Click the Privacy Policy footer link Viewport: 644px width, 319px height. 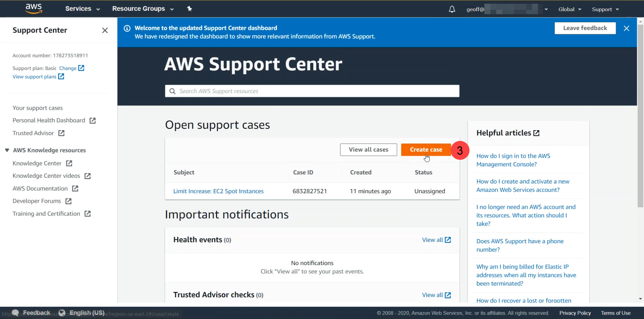tap(575, 313)
